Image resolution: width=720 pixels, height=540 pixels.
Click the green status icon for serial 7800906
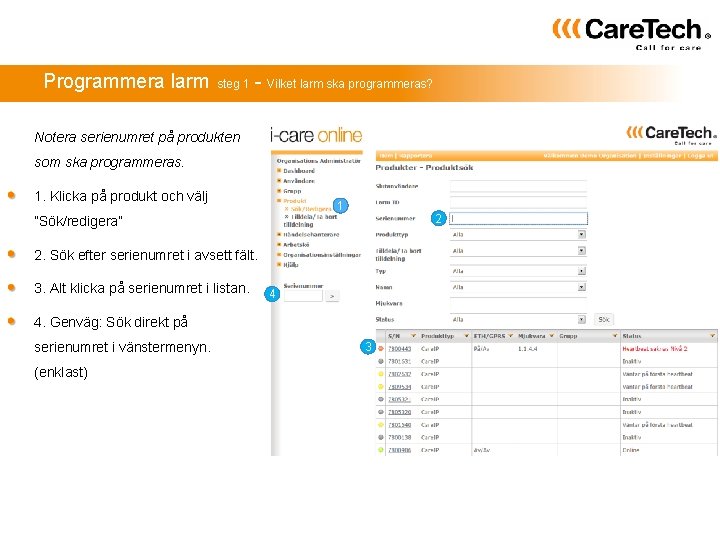381,450
